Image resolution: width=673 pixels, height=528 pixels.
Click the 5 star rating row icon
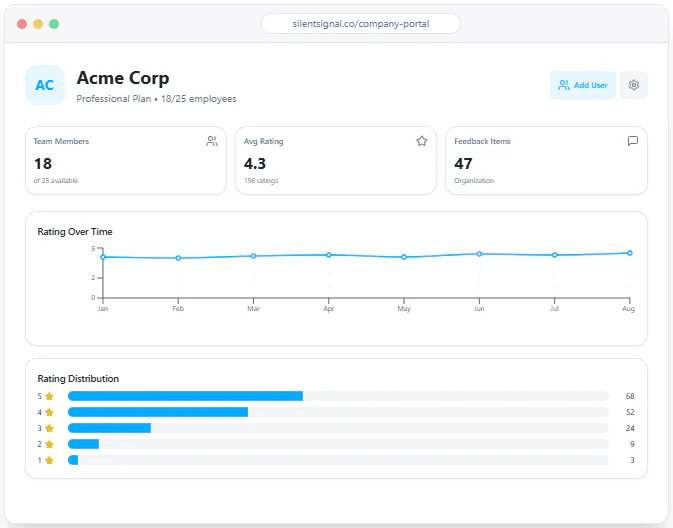pos(49,396)
